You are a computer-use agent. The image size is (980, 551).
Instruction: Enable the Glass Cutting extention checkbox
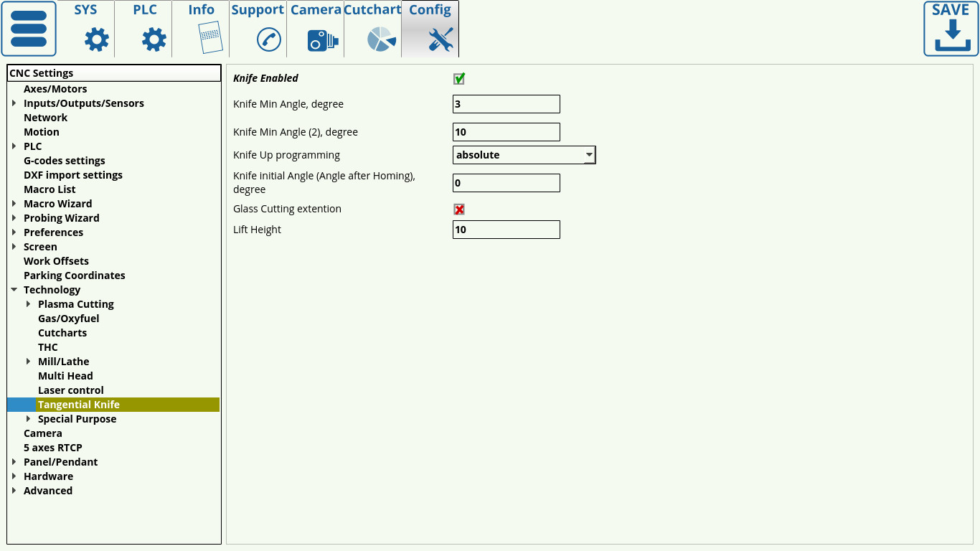pyautogui.click(x=459, y=209)
